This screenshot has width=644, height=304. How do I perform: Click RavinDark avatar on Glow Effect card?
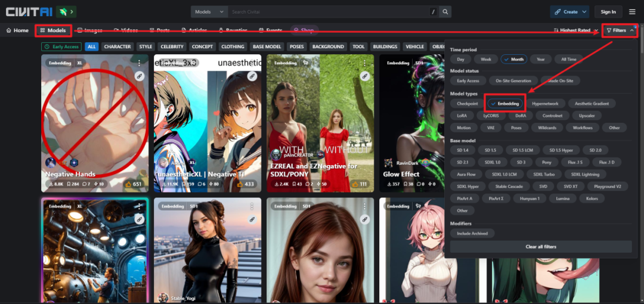388,163
